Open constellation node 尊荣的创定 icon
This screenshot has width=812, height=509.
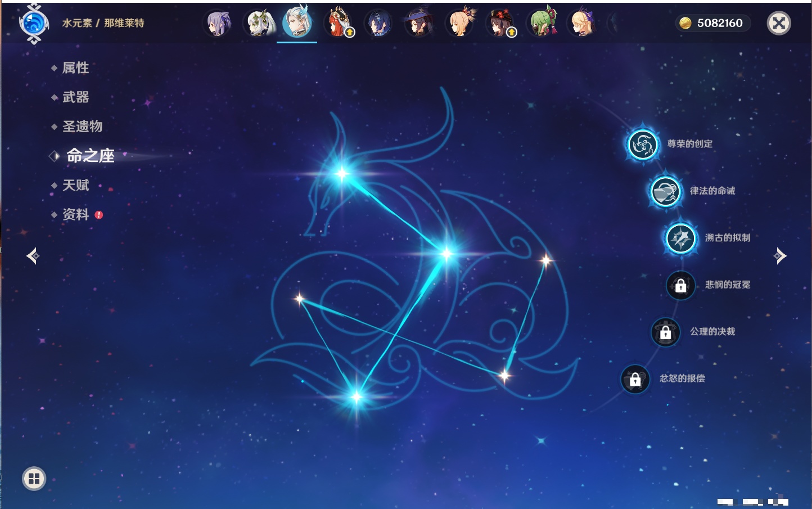(642, 145)
